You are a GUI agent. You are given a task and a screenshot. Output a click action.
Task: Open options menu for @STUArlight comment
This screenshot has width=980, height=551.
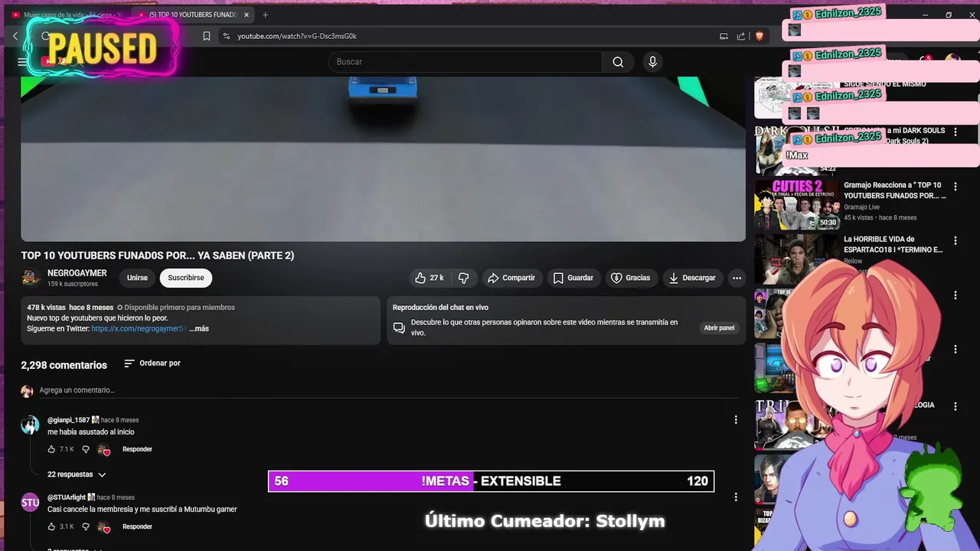(x=736, y=497)
